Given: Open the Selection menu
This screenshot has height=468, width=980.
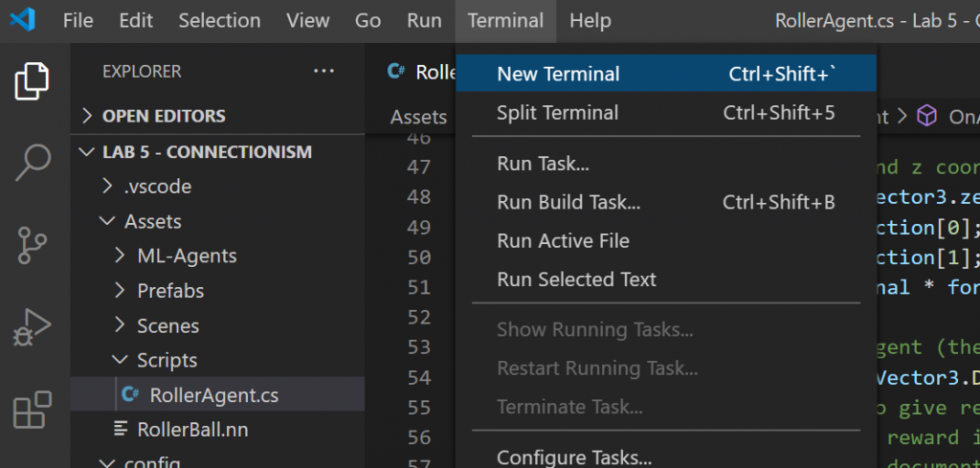Looking at the screenshot, I should 219,21.
